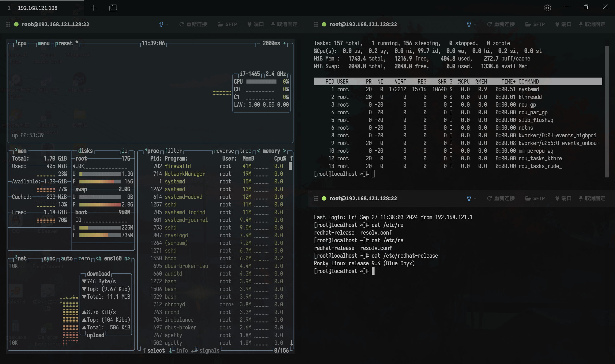The height and width of the screenshot is (364, 615).
Task: Click the lightbulb icon in bottom-right pane header
Action: click(x=469, y=198)
